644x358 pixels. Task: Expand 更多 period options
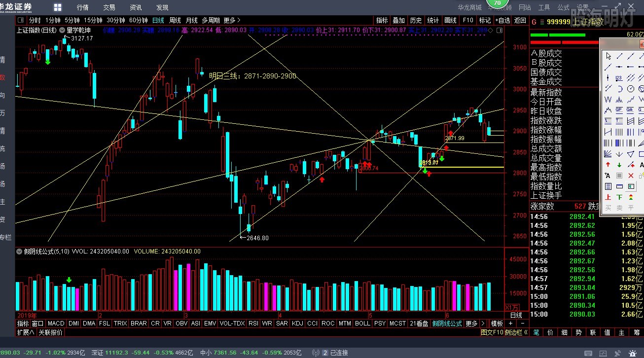click(232, 20)
